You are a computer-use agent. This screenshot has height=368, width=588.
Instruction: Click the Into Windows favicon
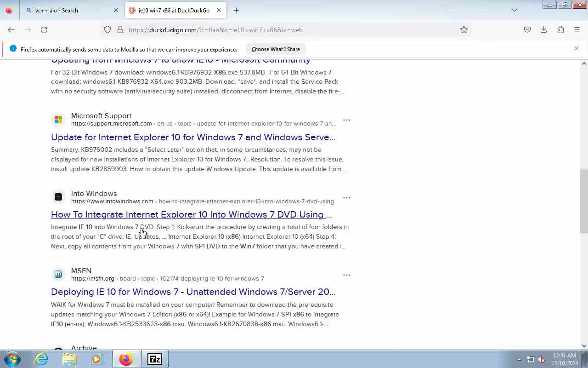tap(58, 197)
